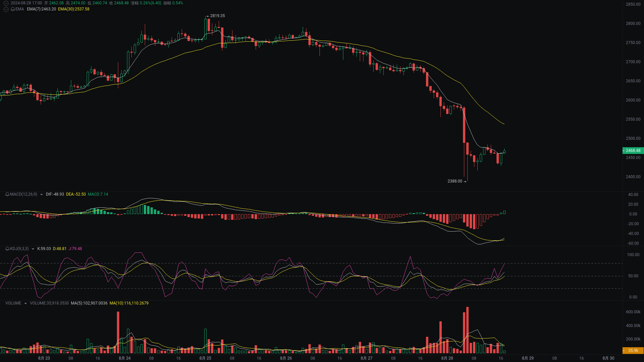Viewport: 644px width, 362px height.
Task: Click the 2388.00 low price annotation
Action: point(455,181)
